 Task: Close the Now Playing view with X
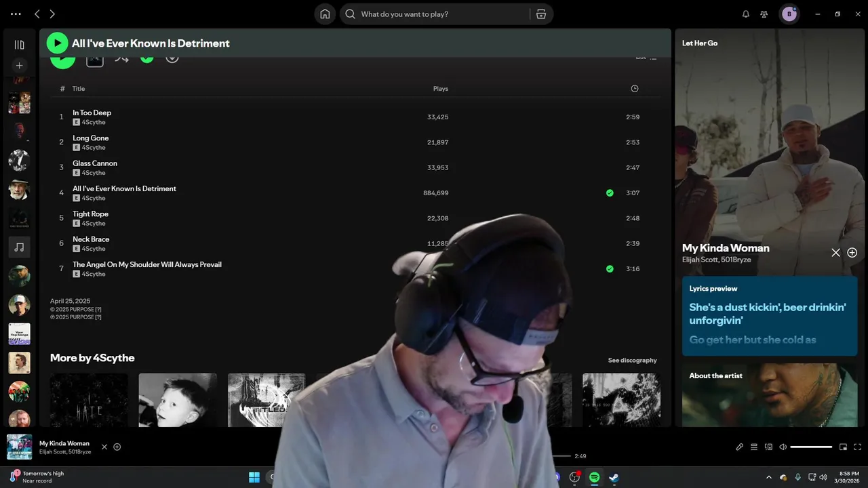[x=835, y=252]
